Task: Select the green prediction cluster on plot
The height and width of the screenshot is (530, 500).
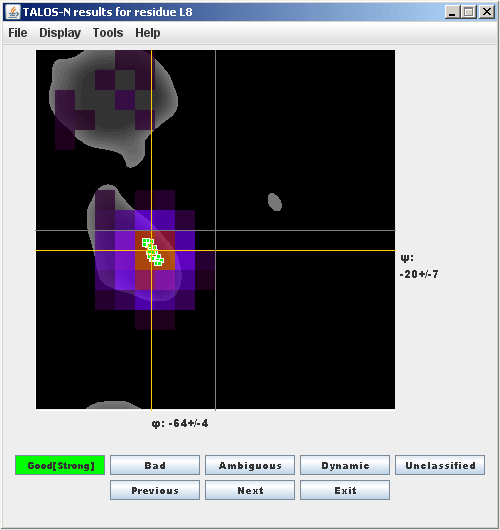Action: click(153, 252)
